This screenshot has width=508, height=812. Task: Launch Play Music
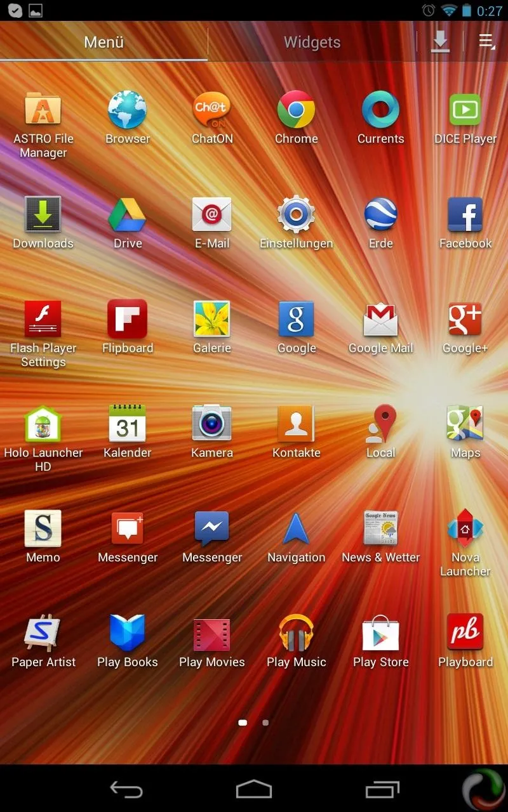click(297, 641)
